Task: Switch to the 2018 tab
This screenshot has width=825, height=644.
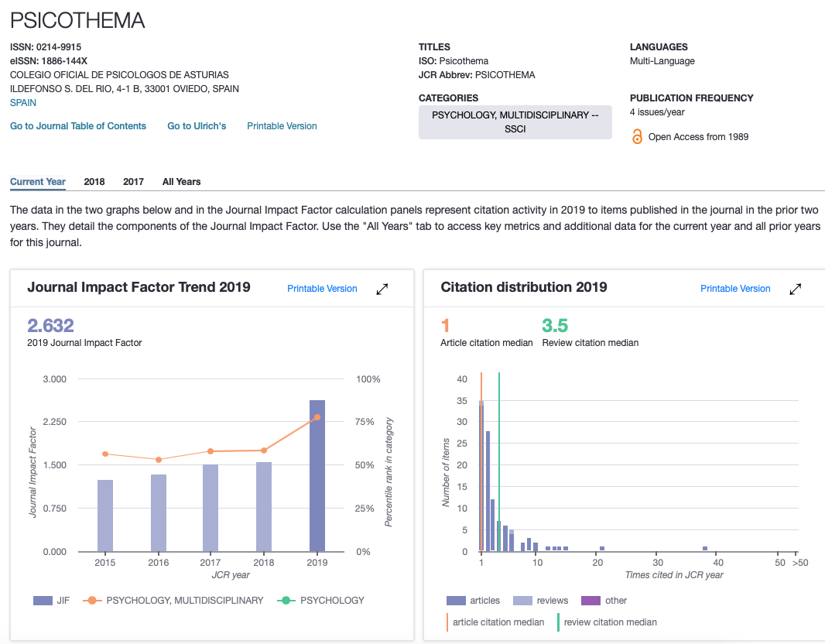Action: coord(94,182)
